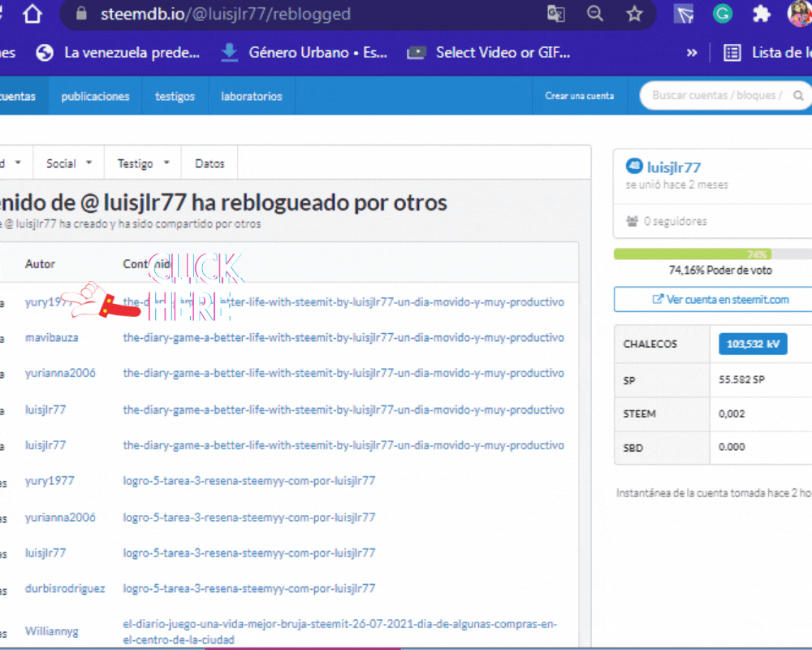The height and width of the screenshot is (650, 812).
Task: Click the reputation badge next to luisjlr77
Action: [x=634, y=166]
